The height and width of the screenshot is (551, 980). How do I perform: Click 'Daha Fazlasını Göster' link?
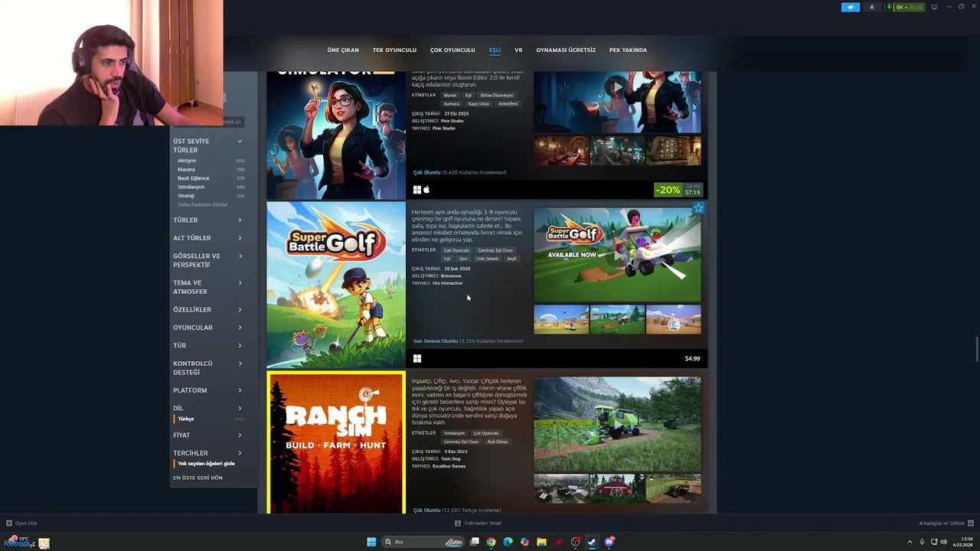[x=203, y=204]
